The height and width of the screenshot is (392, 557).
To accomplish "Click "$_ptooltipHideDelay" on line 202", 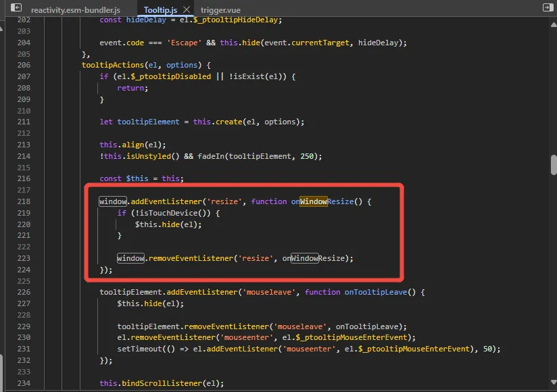I will pos(235,20).
